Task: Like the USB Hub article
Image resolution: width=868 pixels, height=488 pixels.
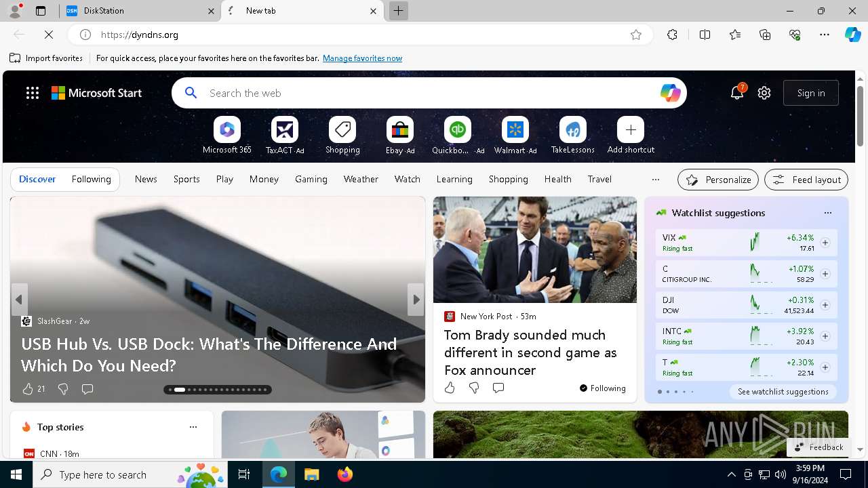Action: (28, 389)
